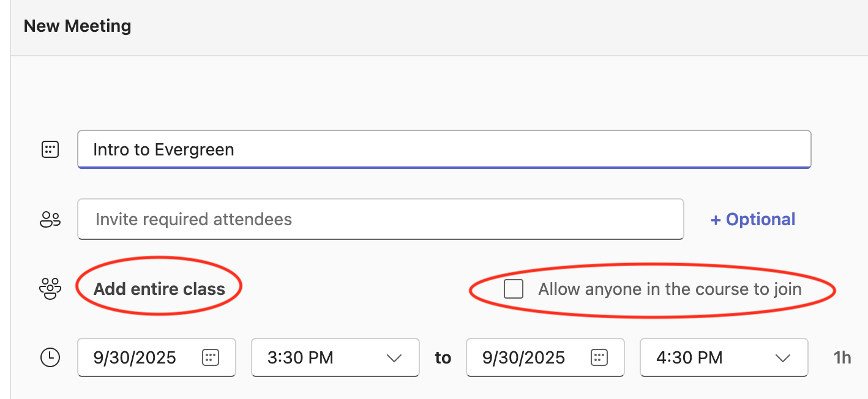Image resolution: width=868 pixels, height=399 pixels.
Task: Click the end date 9/30/2025 field
Action: [523, 357]
